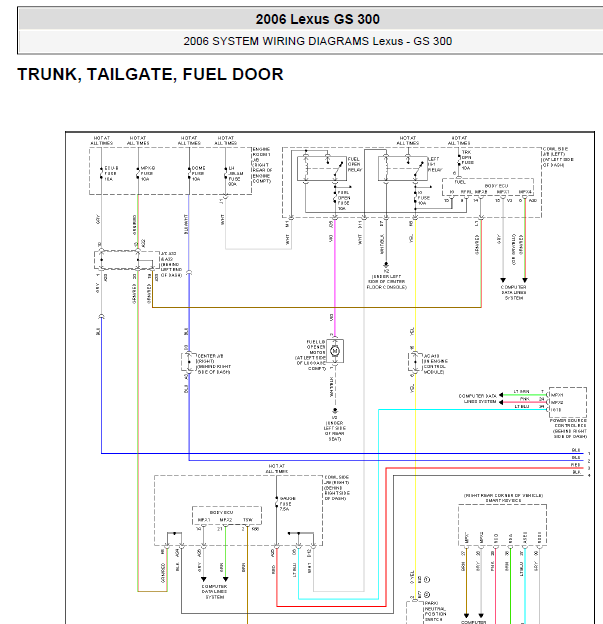
Task: Click the Fuel Open Relay switch symbol
Action: (x=322, y=168)
